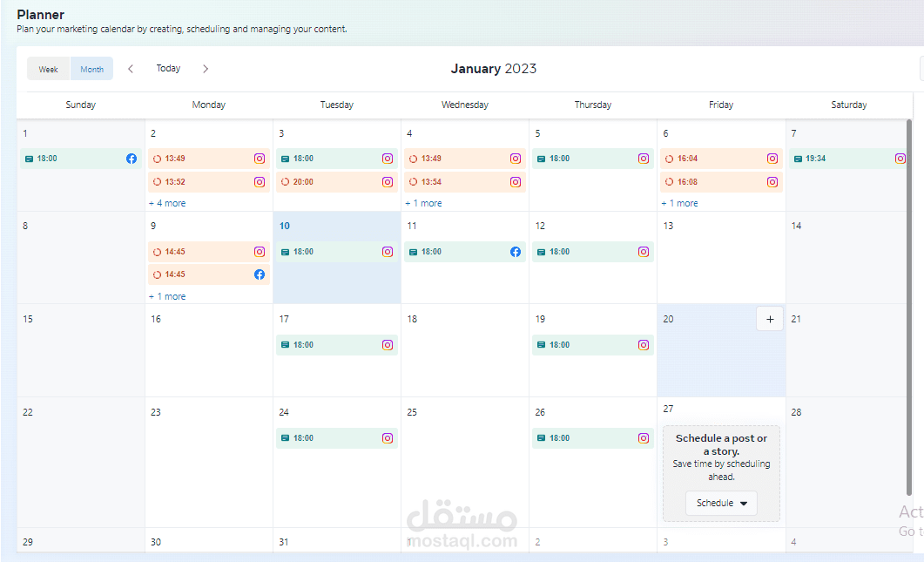This screenshot has width=924, height=562.
Task: Switch to Month view
Action: (x=92, y=69)
